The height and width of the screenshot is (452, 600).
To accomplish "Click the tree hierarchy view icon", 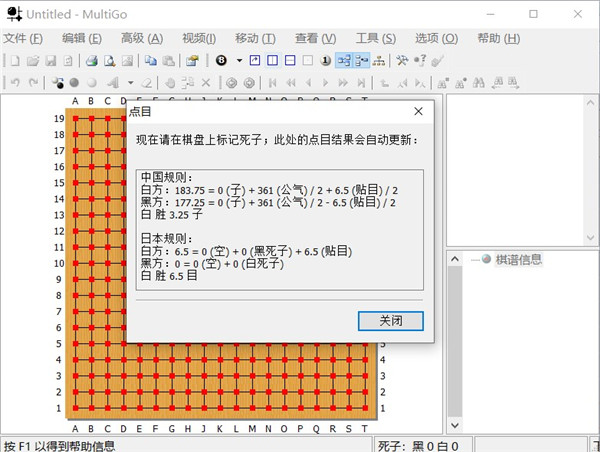I will pyautogui.click(x=379, y=61).
